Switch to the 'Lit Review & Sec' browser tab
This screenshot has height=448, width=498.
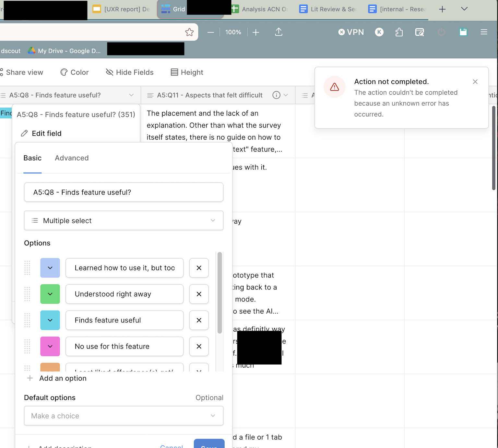tap(328, 9)
